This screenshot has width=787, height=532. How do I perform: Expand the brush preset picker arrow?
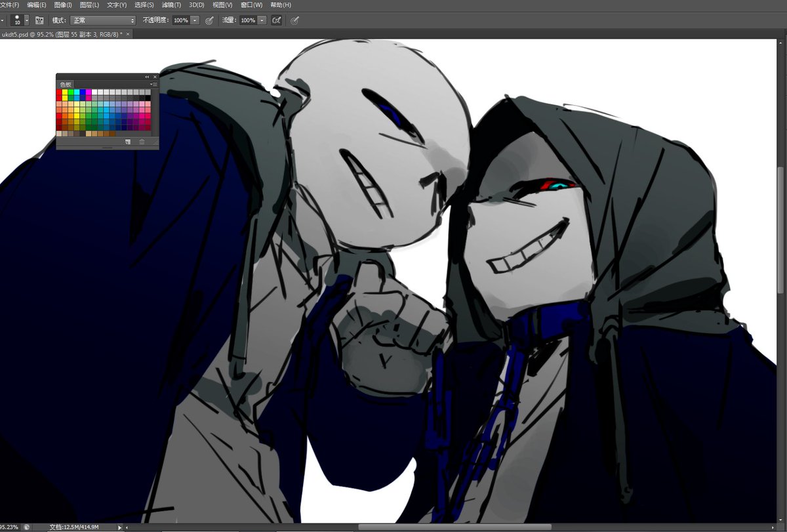tap(28, 20)
